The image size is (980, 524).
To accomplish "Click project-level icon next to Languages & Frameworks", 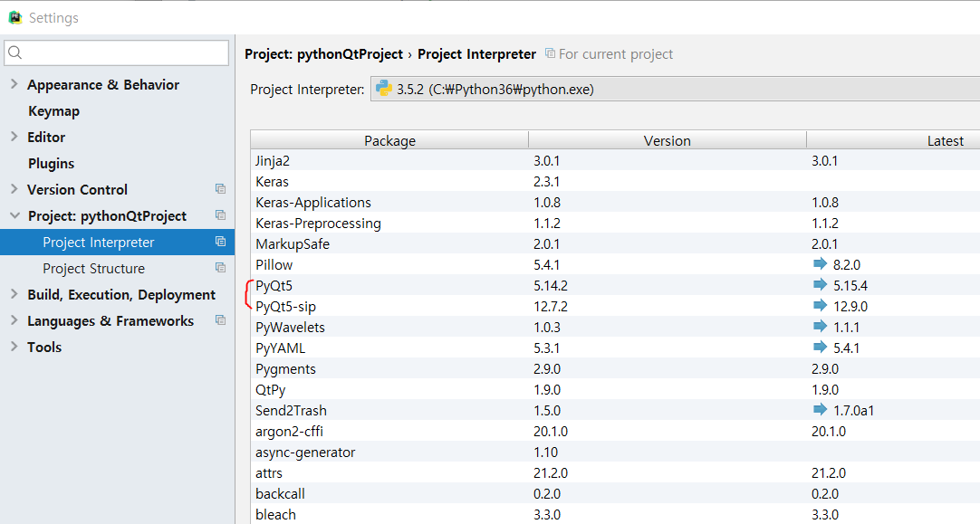I will (x=220, y=319).
